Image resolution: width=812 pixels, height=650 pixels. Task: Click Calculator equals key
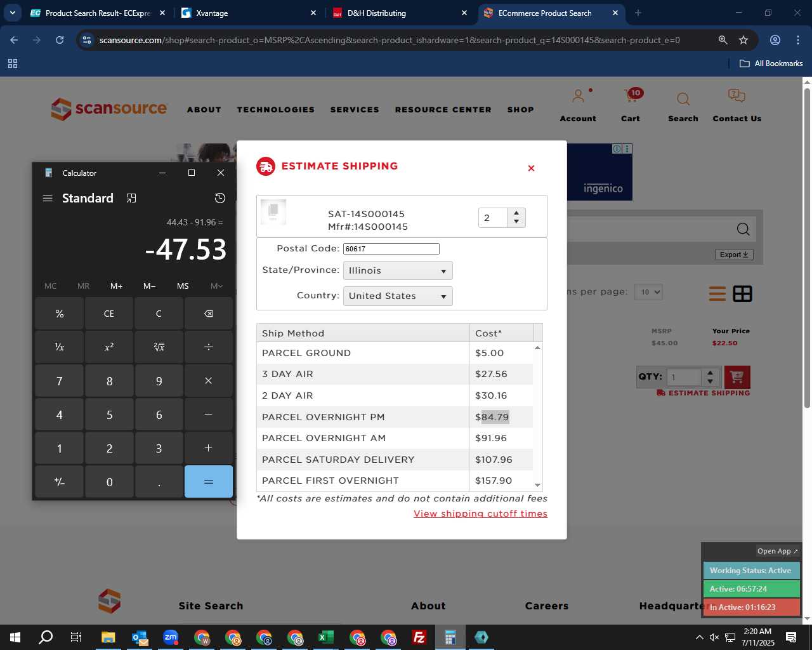pos(209,482)
